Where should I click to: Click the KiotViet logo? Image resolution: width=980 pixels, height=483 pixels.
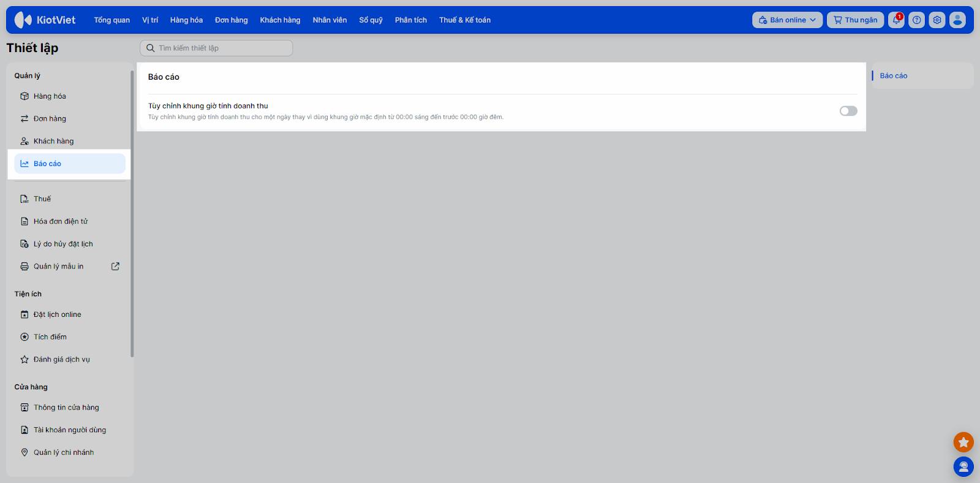click(x=45, y=20)
